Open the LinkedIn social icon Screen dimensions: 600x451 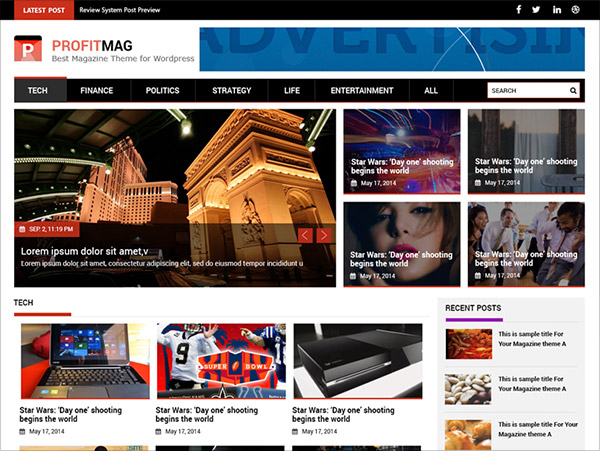[x=557, y=10]
